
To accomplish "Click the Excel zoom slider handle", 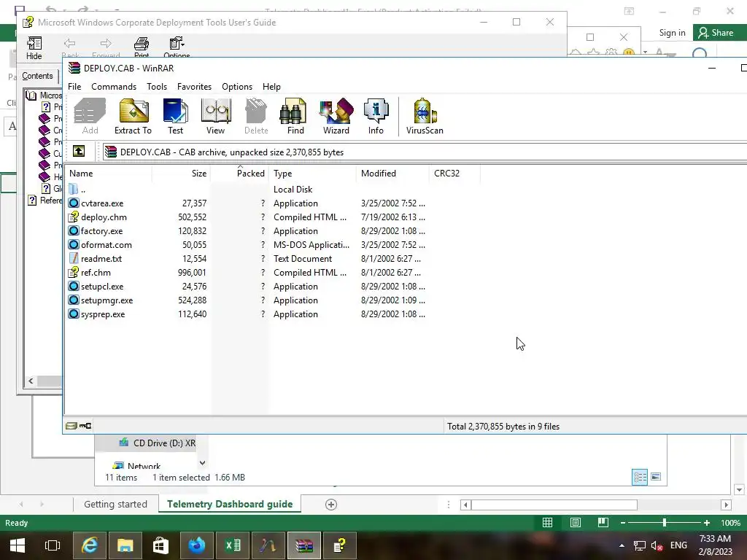I will click(664, 523).
